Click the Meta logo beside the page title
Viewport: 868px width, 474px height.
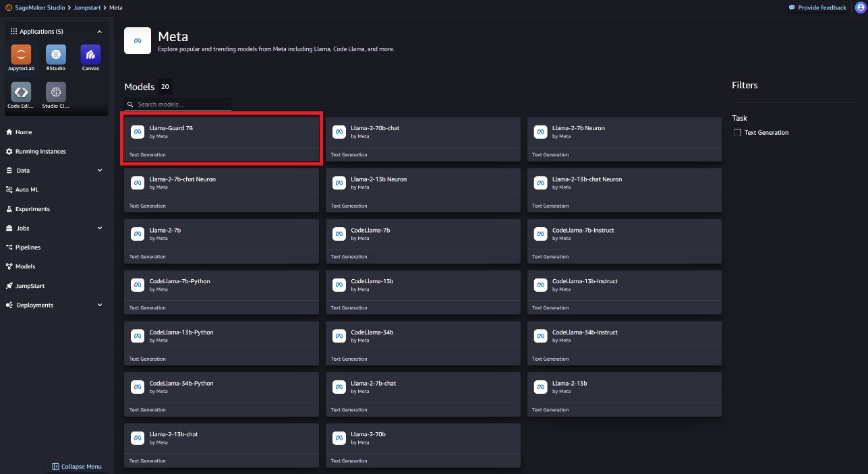tap(138, 40)
